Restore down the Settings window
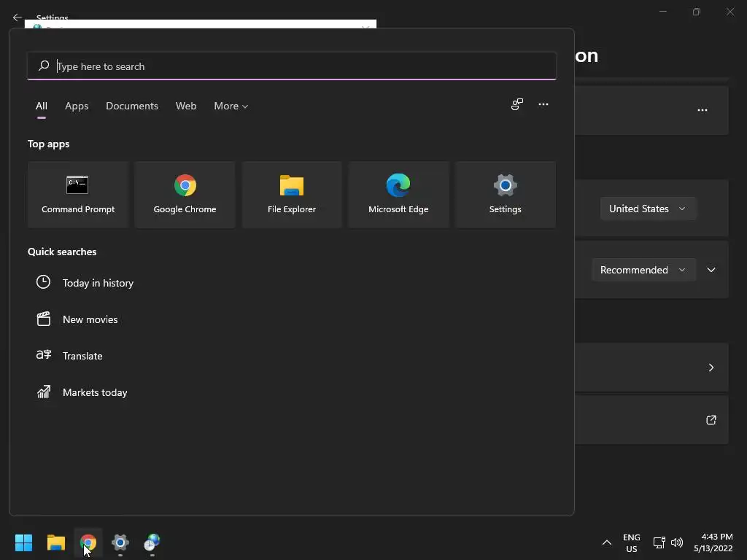The height and width of the screenshot is (560, 747). 697,12
